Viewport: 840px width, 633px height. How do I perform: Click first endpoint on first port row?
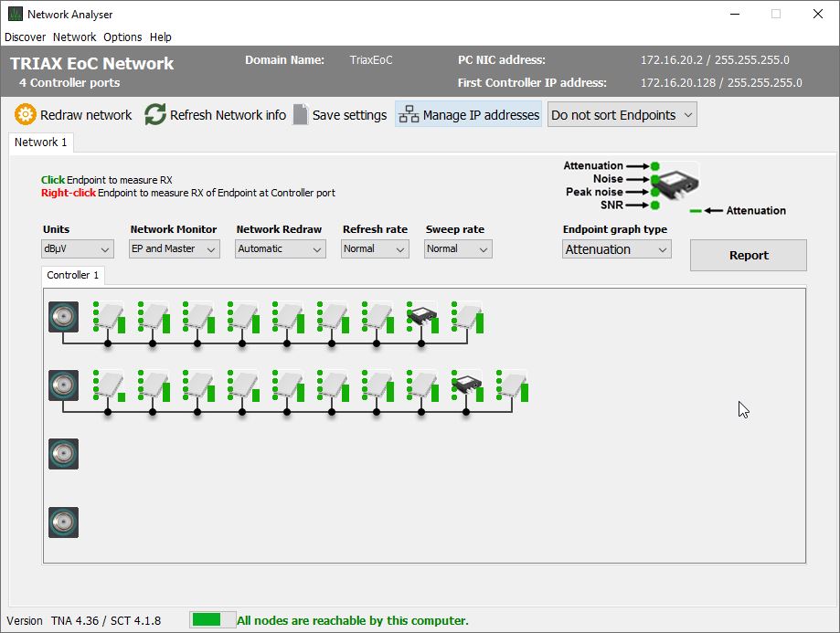pyautogui.click(x=110, y=316)
